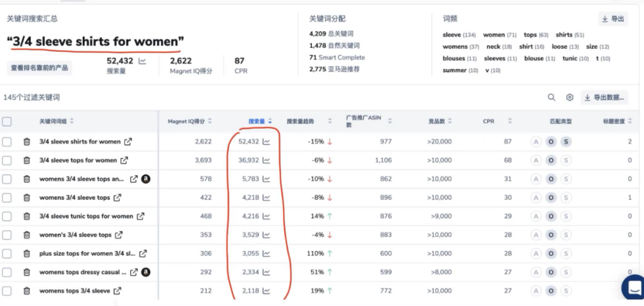
Task: Click the women (71) word frequency tag
Action: point(500,35)
